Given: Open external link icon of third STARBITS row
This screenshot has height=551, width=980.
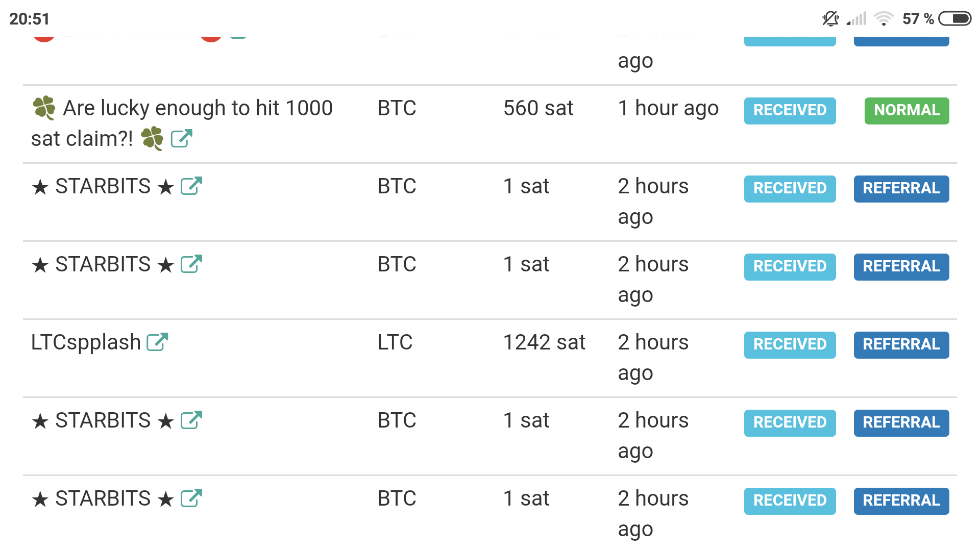Looking at the screenshot, I should (x=191, y=420).
